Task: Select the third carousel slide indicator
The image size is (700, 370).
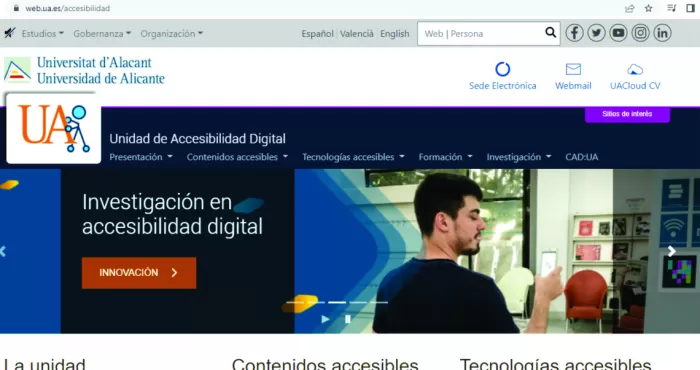Action: [x=337, y=303]
